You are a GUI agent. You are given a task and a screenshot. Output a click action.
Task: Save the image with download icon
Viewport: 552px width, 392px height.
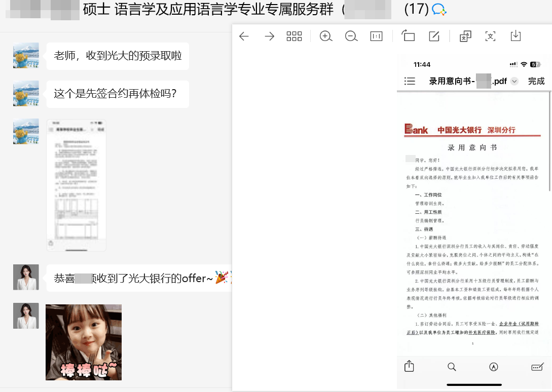click(516, 36)
